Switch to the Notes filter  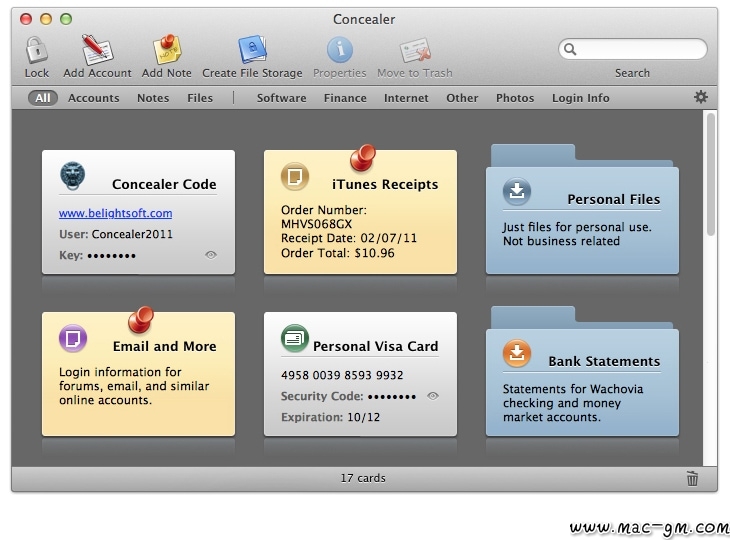tap(153, 98)
